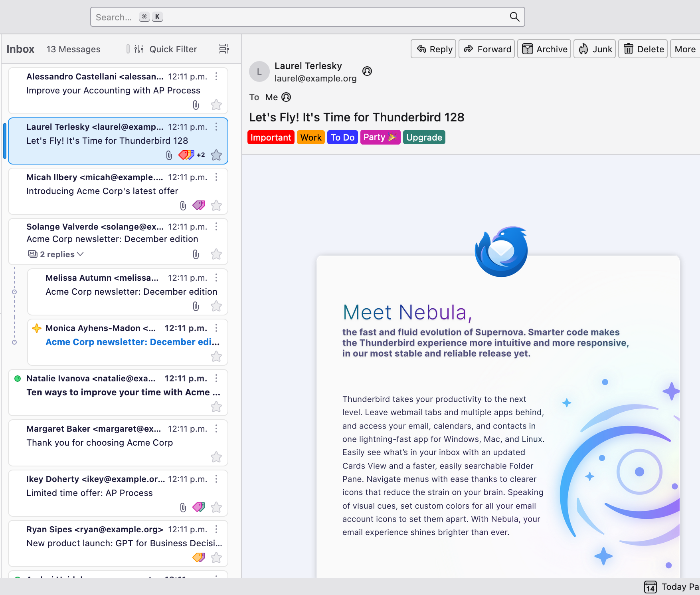This screenshot has height=595, width=700.
Task: Open Ikey Doherty 'Limited time offer' message
Action: 118,493
